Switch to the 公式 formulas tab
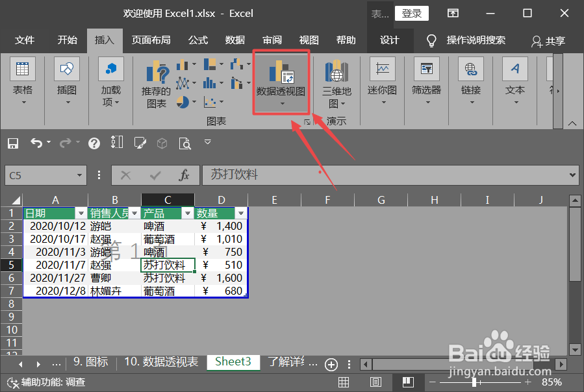Screen dimensions: 584x392 tap(197, 40)
